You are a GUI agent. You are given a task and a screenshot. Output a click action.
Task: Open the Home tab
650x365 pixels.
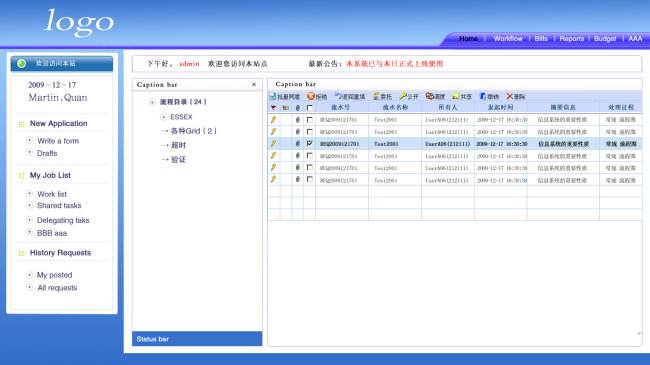coord(468,39)
